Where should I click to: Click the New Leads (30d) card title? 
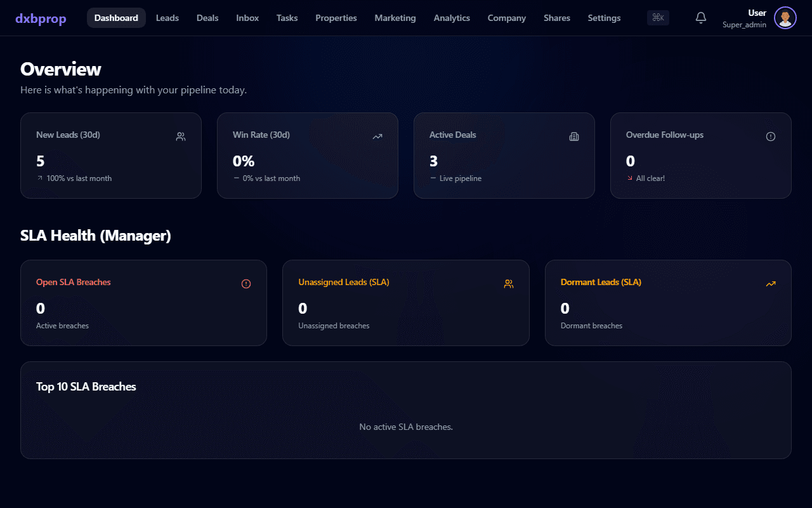pos(68,135)
